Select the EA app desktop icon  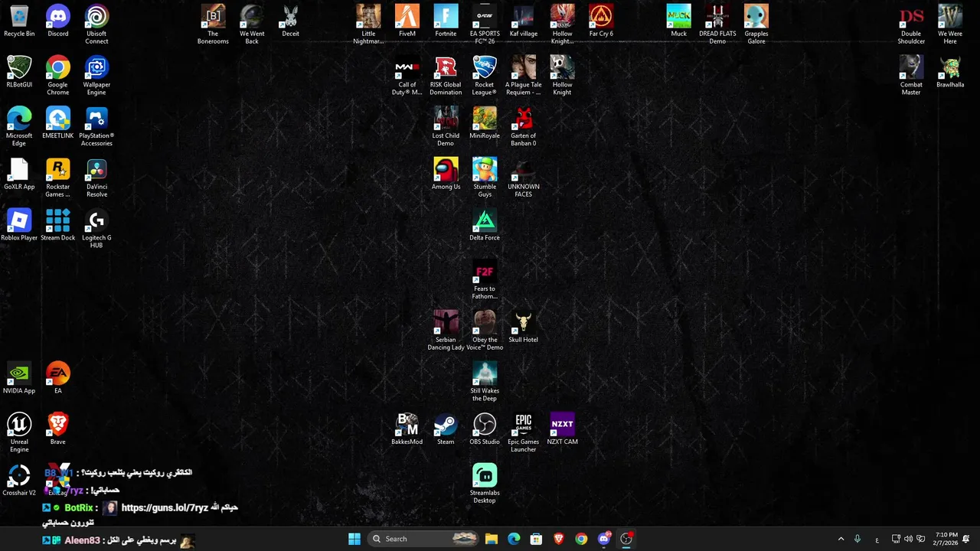(x=58, y=378)
